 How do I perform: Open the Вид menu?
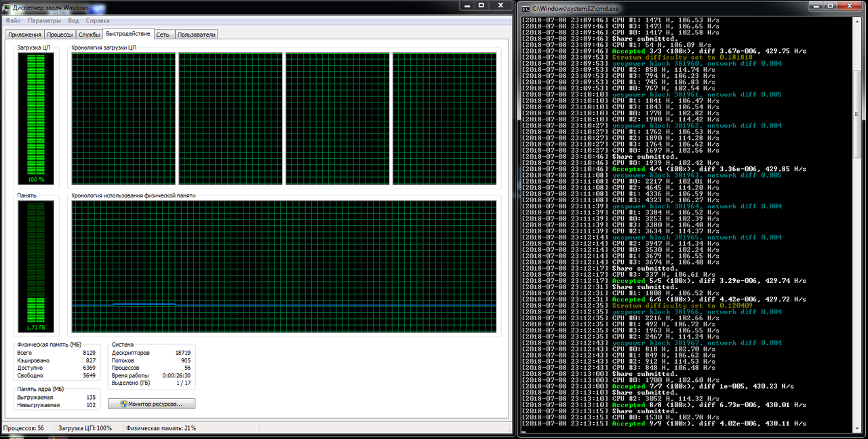point(74,21)
